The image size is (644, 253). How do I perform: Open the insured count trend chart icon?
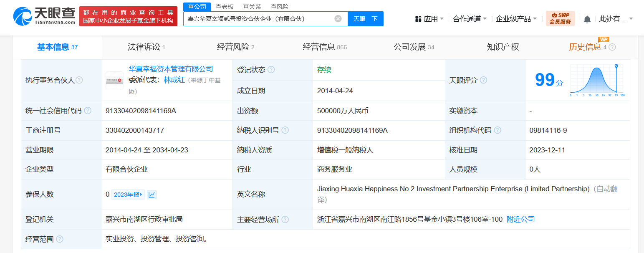(x=152, y=195)
